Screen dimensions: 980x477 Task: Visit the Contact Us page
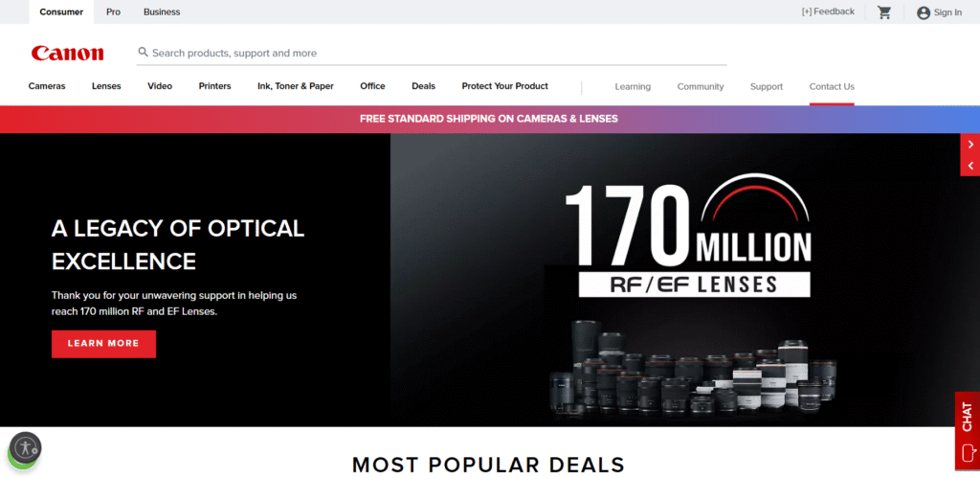(832, 86)
